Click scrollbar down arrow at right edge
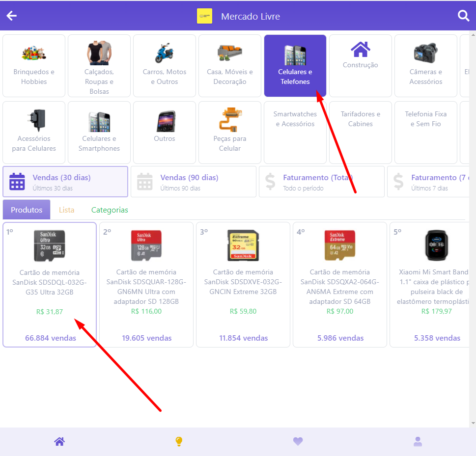This screenshot has width=476, height=456. [x=473, y=423]
